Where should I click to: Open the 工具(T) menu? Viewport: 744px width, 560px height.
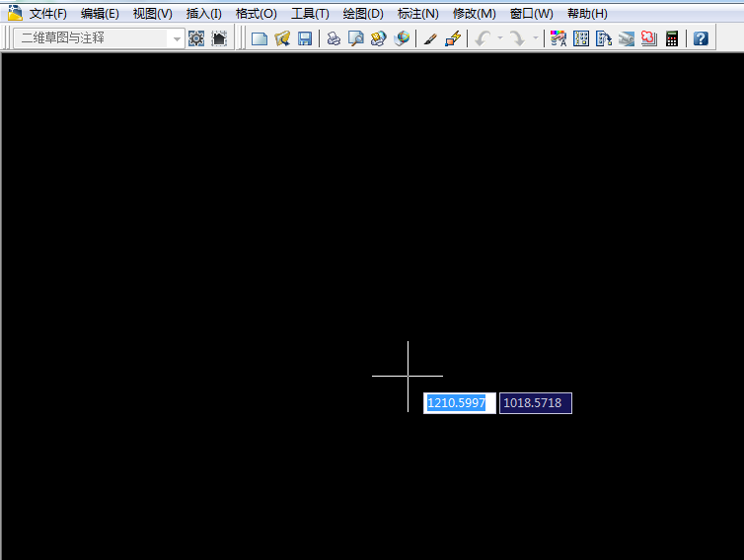click(310, 14)
